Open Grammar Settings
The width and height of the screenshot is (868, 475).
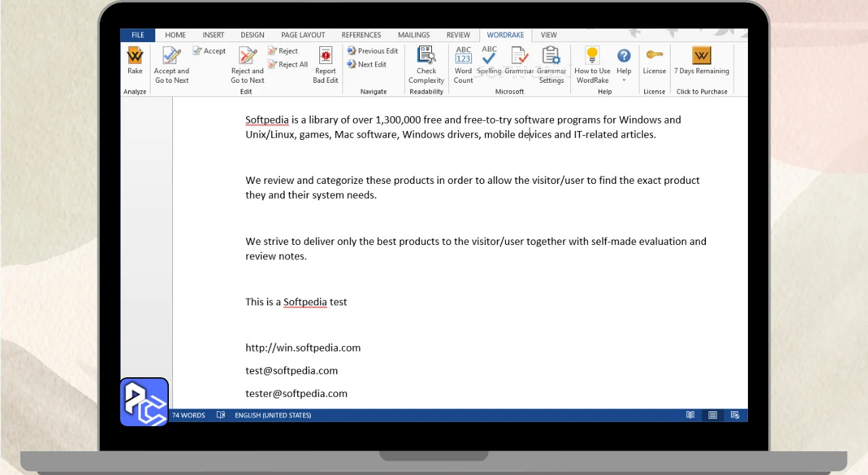pos(551,64)
